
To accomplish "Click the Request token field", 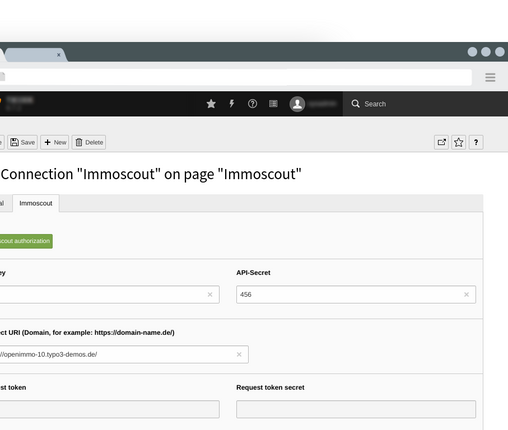I will [x=110, y=409].
